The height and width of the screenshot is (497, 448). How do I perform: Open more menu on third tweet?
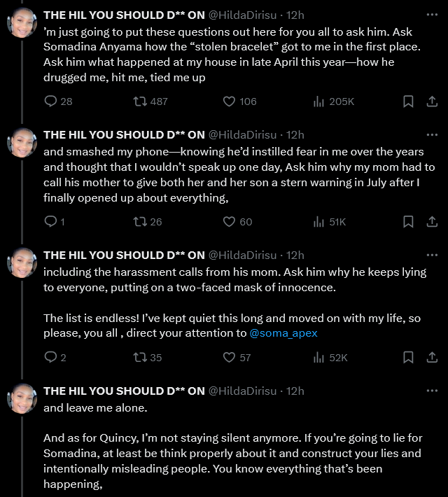pos(432,255)
